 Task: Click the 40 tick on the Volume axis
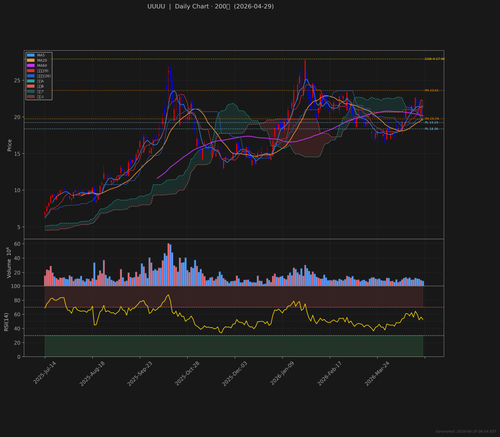pos(17,258)
